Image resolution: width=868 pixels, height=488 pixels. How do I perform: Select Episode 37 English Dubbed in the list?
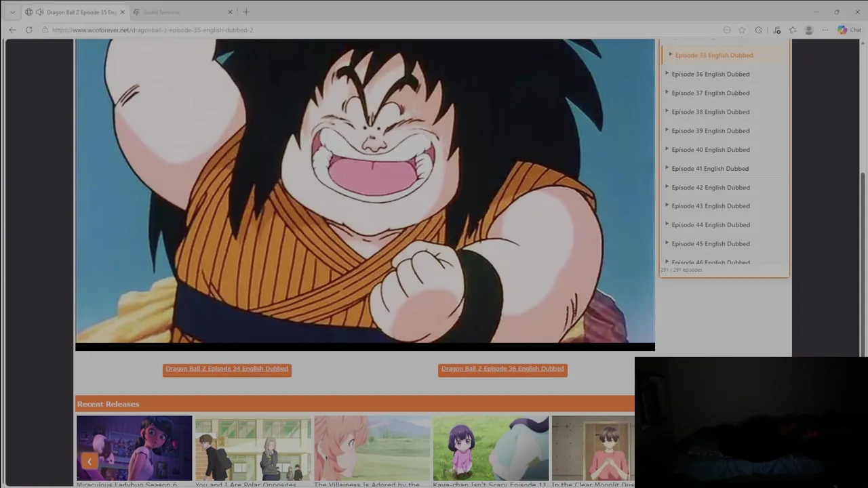click(711, 93)
